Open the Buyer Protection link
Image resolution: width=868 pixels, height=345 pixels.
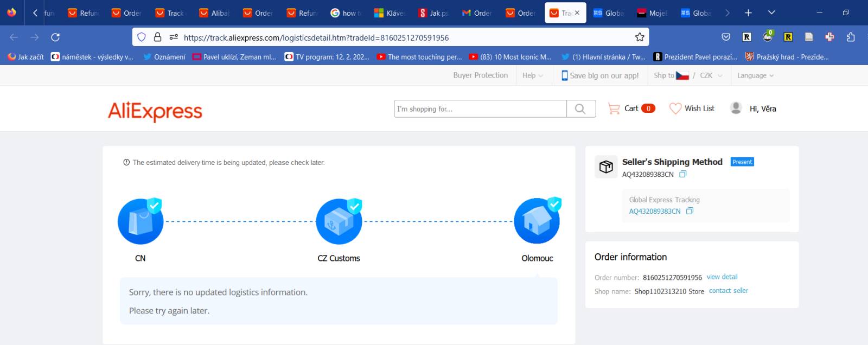[481, 75]
